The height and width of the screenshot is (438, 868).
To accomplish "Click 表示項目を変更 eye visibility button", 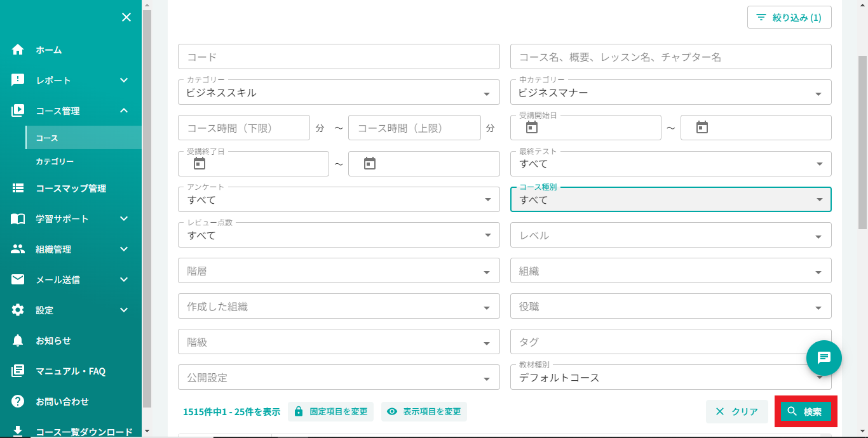I will [x=424, y=411].
